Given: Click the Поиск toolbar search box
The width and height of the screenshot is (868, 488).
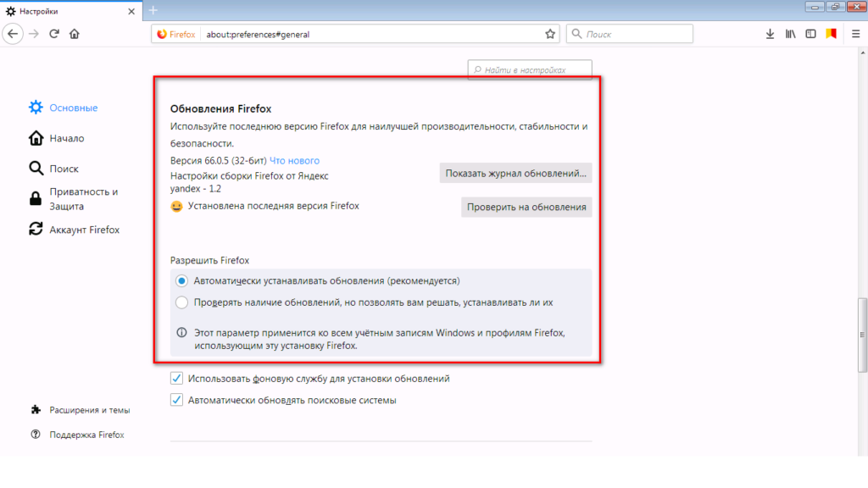Looking at the screenshot, I should pyautogui.click(x=630, y=34).
